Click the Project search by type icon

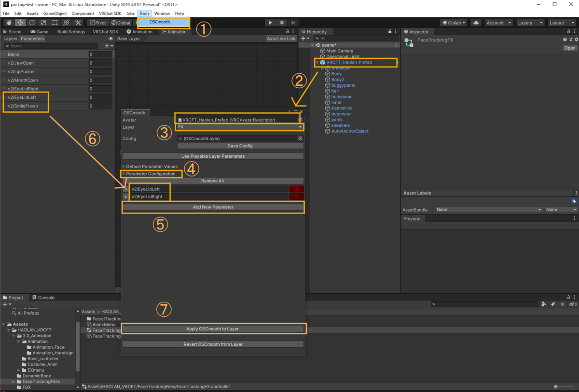coord(545,304)
